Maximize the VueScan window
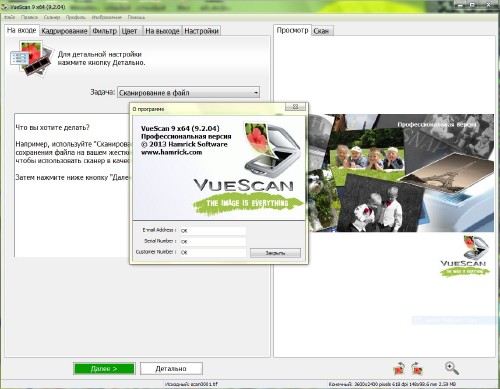500x389 pixels. click(x=472, y=5)
